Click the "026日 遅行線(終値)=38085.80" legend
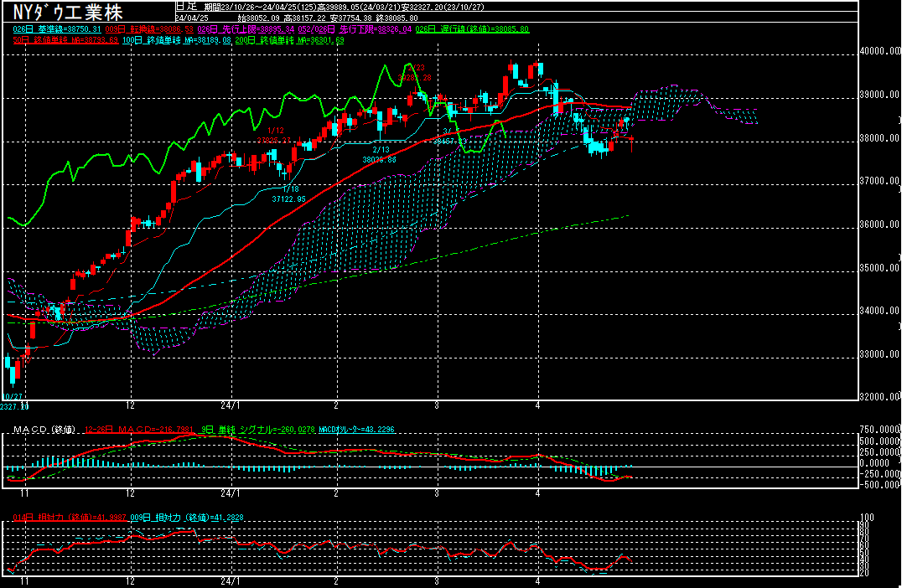902x588 pixels. tap(472, 28)
